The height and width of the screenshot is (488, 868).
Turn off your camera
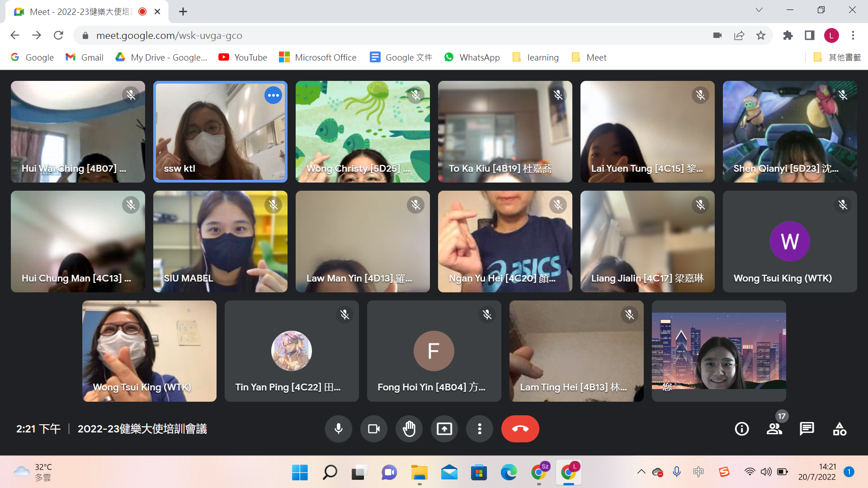[x=373, y=429]
